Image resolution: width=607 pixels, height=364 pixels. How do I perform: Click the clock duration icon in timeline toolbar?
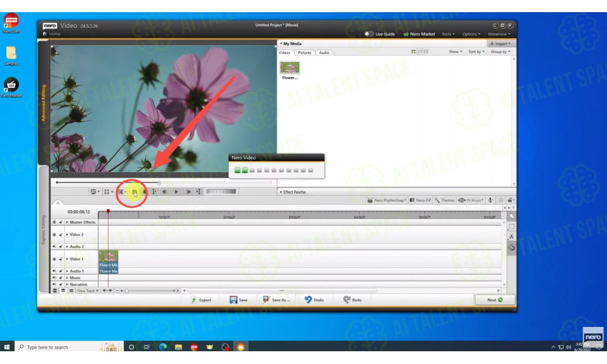click(x=501, y=200)
